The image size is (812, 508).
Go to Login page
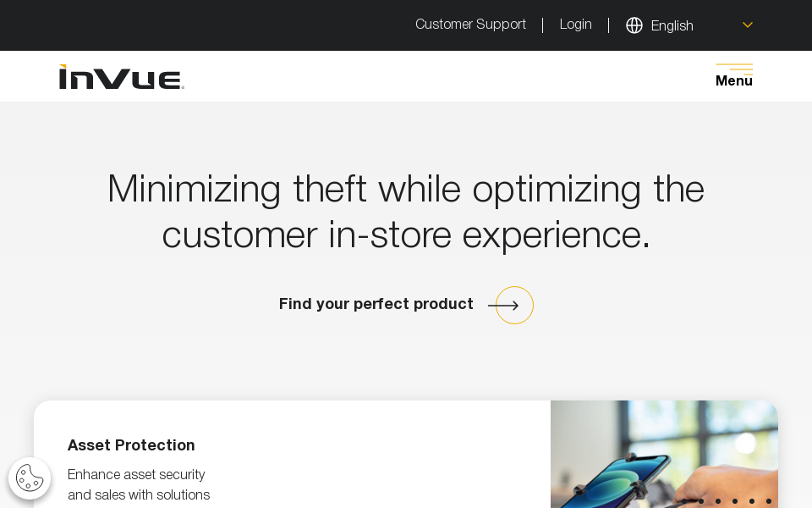tap(575, 25)
